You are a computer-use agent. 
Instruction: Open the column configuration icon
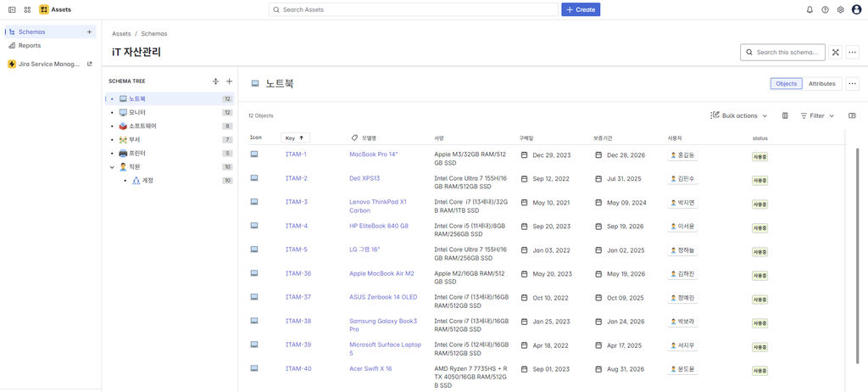pos(785,116)
